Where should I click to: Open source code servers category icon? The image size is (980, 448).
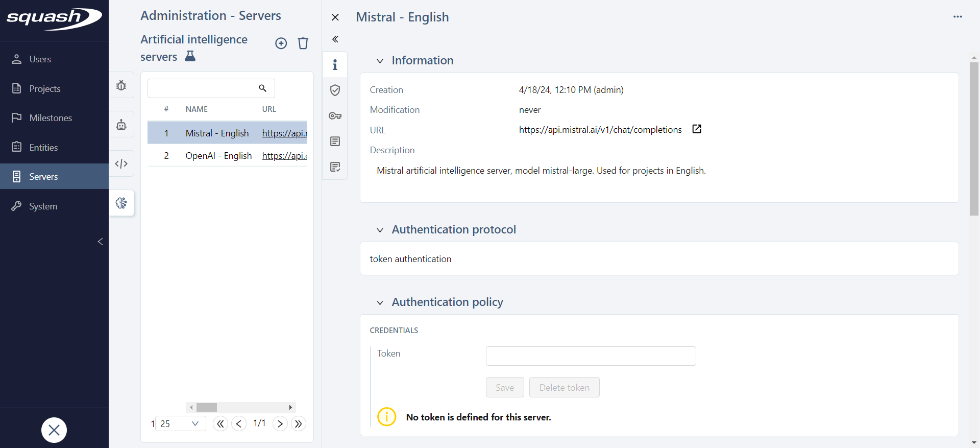121,164
